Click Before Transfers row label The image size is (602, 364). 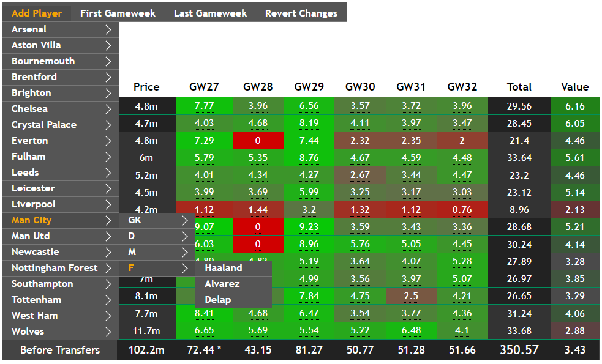click(60, 350)
